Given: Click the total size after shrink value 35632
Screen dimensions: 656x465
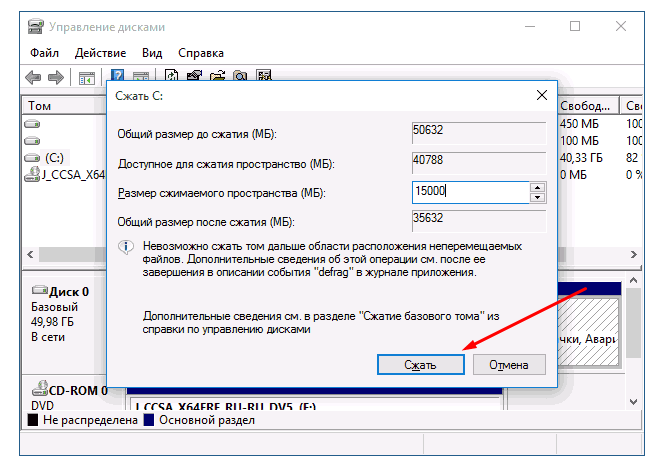Looking at the screenshot, I should point(479,221).
